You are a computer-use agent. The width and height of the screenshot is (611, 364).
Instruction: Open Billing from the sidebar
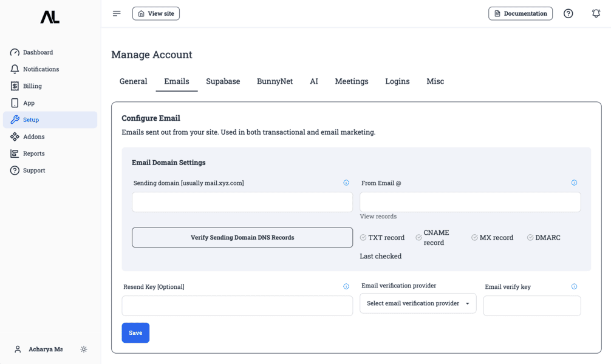[32, 86]
